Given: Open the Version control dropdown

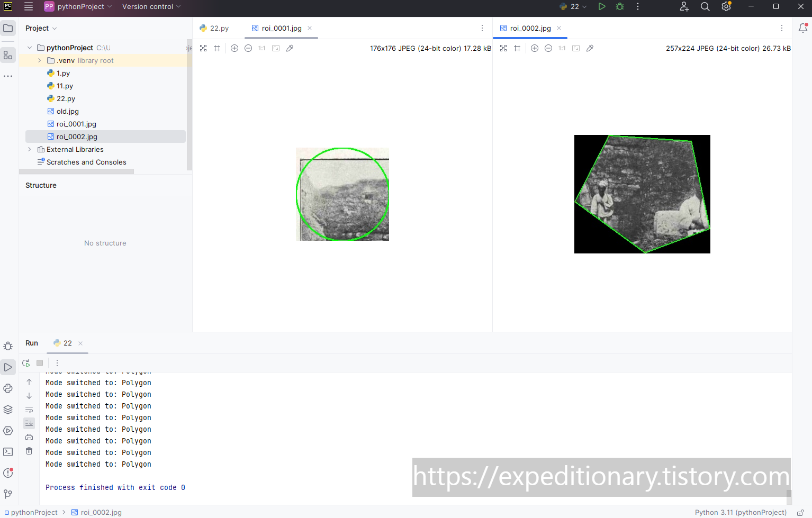Looking at the screenshot, I should pos(151,6).
